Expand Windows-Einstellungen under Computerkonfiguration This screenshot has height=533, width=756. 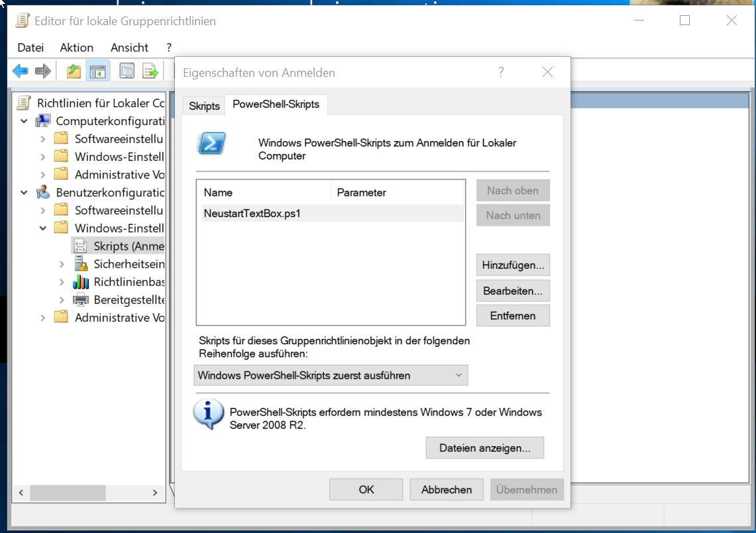coord(43,157)
